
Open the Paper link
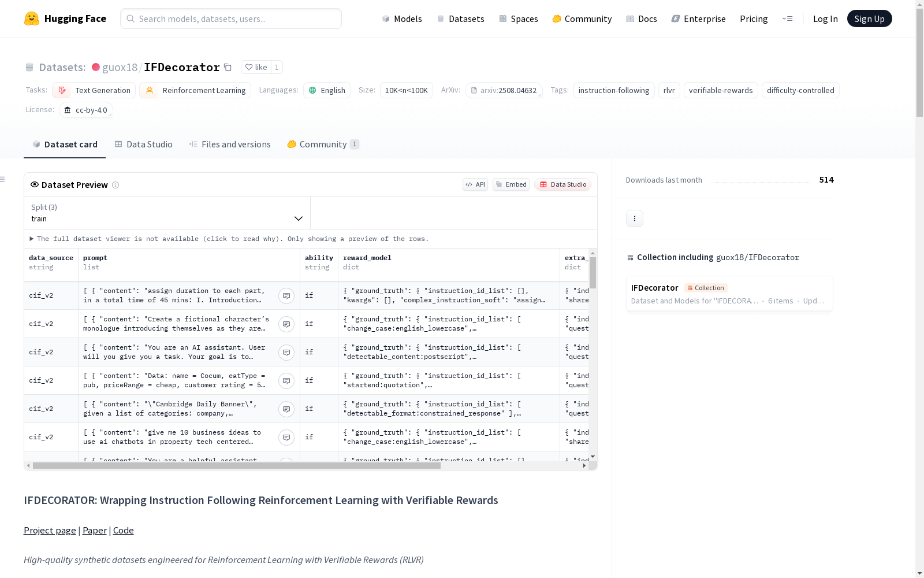click(95, 530)
